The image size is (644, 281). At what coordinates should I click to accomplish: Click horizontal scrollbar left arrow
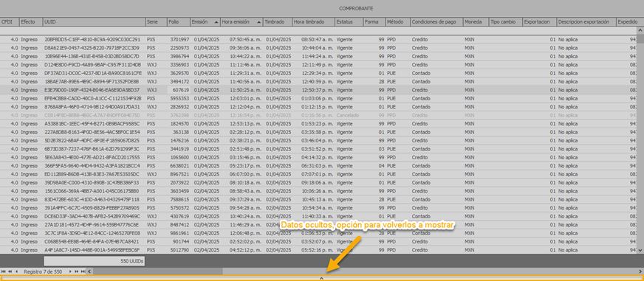point(90,271)
